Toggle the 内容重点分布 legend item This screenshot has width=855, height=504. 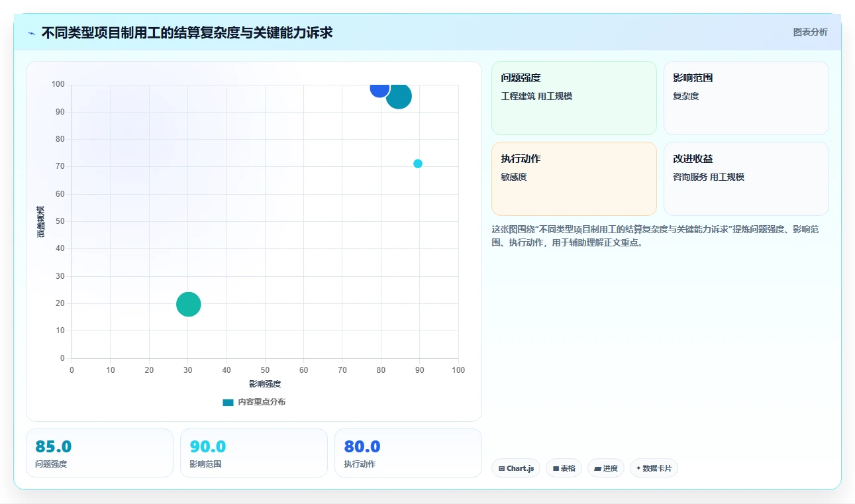coord(254,402)
